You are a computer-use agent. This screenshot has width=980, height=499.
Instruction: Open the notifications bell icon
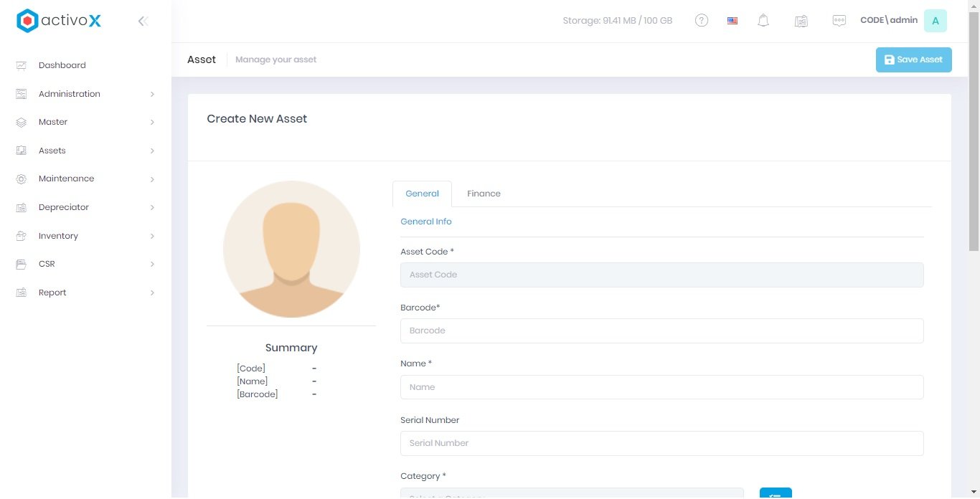tap(763, 21)
